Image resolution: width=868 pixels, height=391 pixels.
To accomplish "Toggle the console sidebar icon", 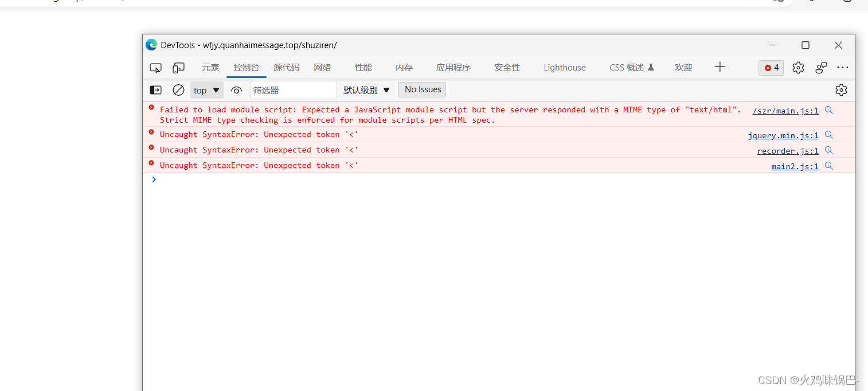I will pyautogui.click(x=155, y=90).
